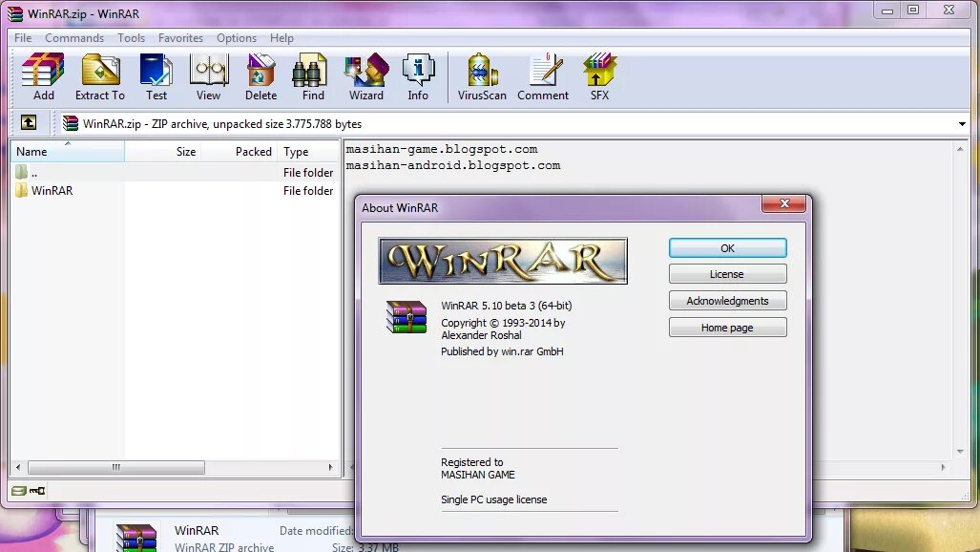Click OK in the About WinRAR dialog

(727, 247)
